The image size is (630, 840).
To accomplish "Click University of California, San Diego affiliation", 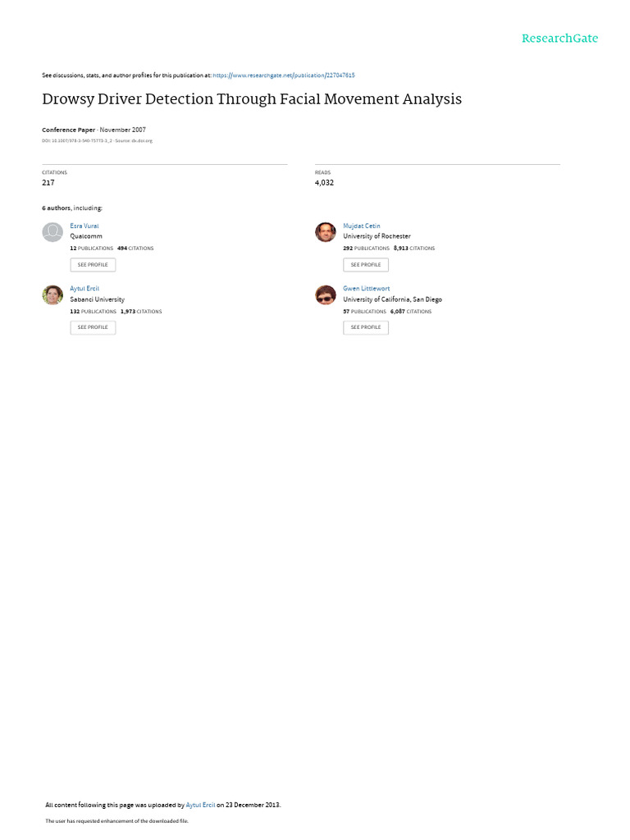I will click(393, 299).
